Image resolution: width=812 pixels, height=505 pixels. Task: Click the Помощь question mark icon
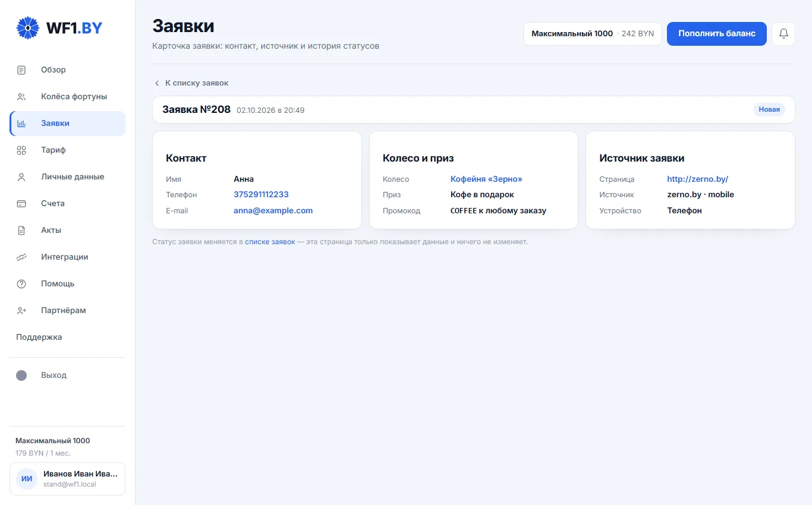[x=21, y=284]
